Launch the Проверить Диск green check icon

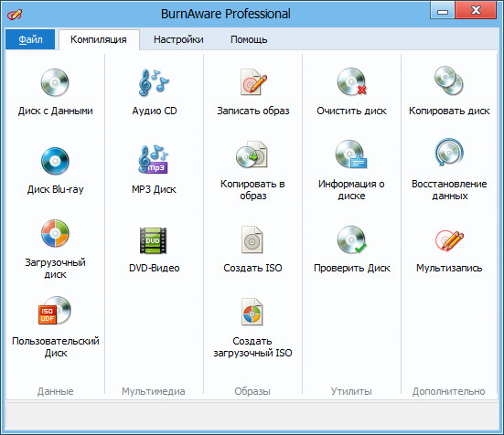352,239
